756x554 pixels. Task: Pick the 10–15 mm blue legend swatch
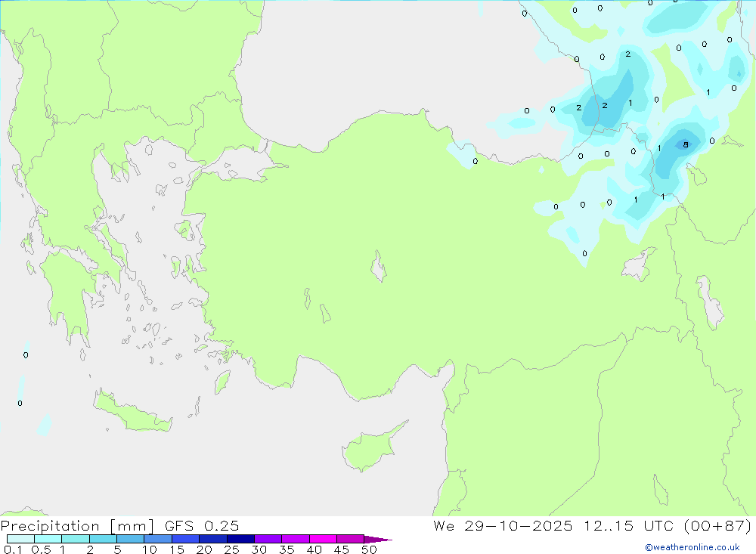click(x=158, y=539)
